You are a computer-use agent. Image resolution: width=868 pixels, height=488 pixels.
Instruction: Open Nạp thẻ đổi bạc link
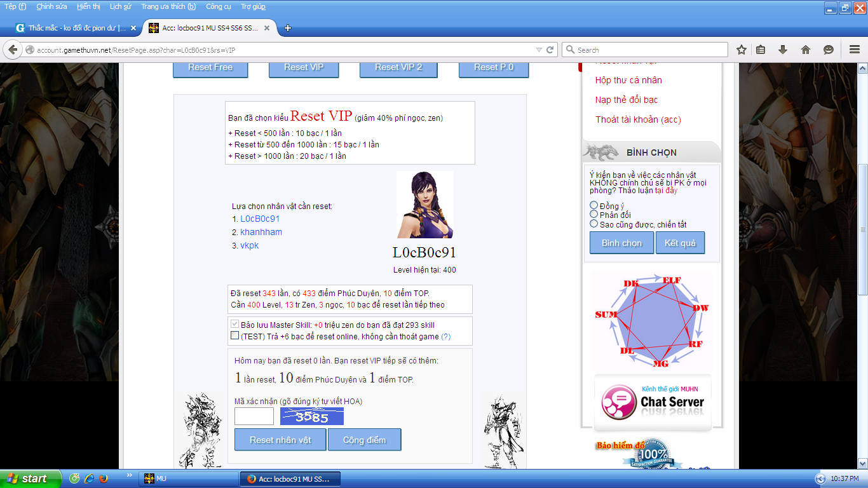click(x=627, y=100)
